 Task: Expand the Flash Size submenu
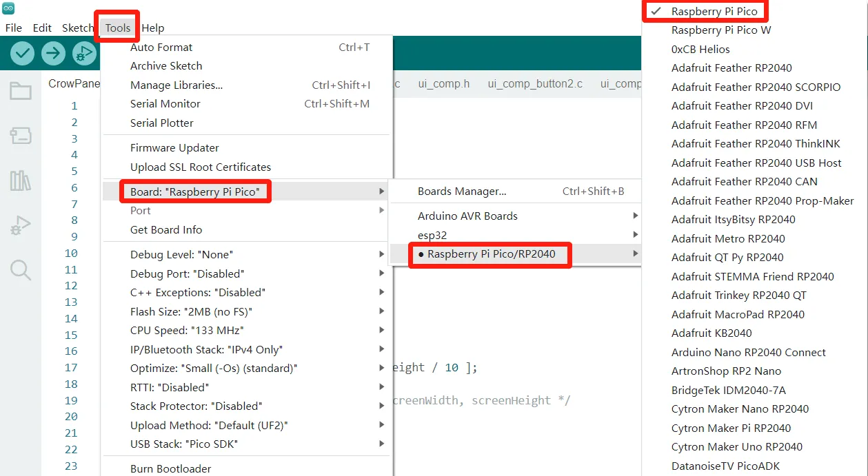click(191, 311)
